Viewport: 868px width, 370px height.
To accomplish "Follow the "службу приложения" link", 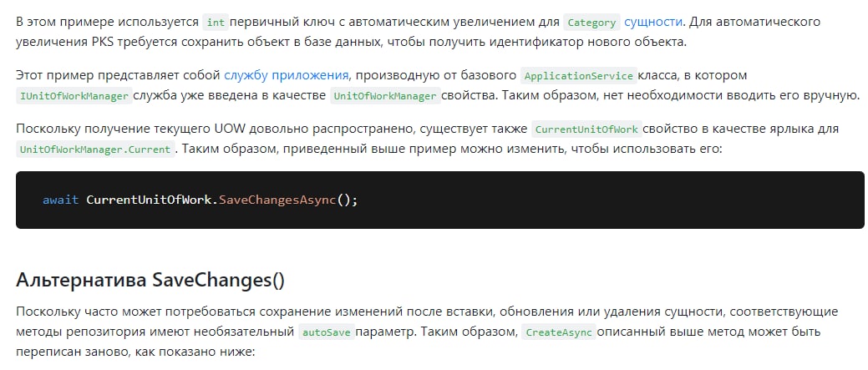I will [287, 75].
